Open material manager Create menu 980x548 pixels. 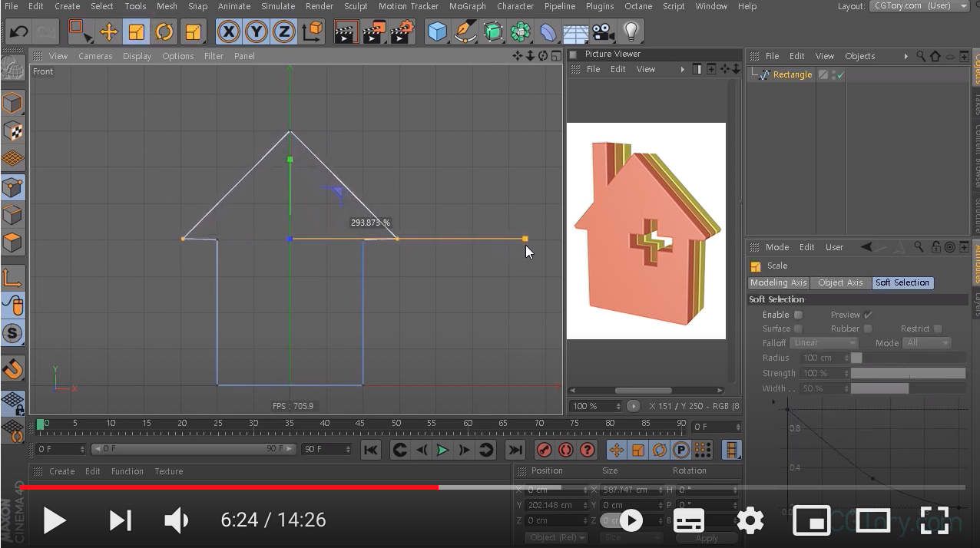[61, 471]
